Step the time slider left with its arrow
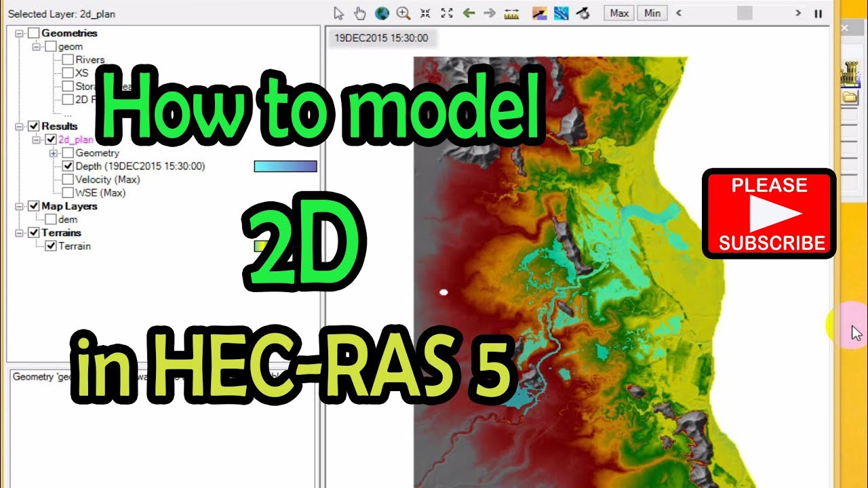Screen dimensions: 868x488 pyautogui.click(x=679, y=13)
